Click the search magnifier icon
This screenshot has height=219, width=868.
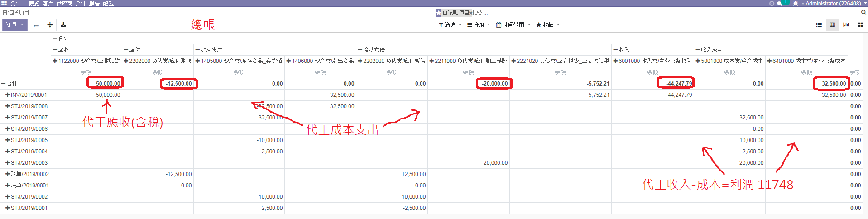[863, 13]
